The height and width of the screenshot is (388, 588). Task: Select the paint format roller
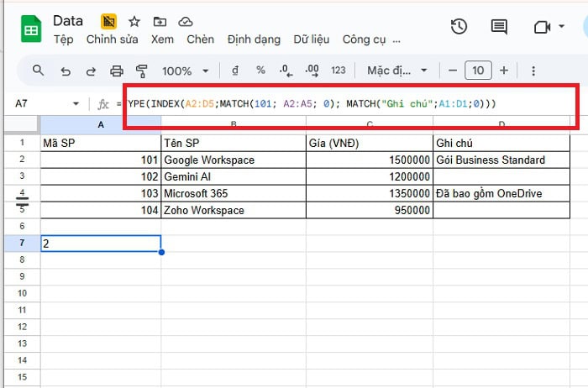[x=141, y=71]
